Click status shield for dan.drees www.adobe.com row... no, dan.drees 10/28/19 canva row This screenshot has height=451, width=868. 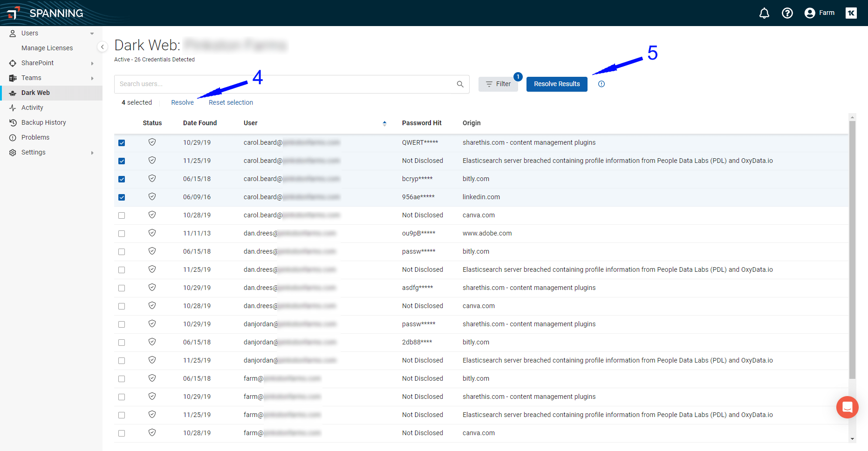(x=152, y=306)
